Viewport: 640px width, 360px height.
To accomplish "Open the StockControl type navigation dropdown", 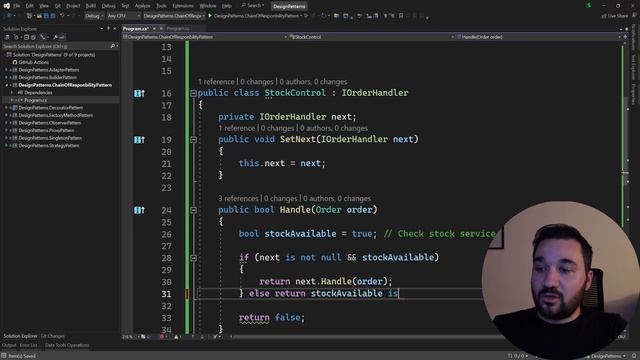I will point(372,37).
